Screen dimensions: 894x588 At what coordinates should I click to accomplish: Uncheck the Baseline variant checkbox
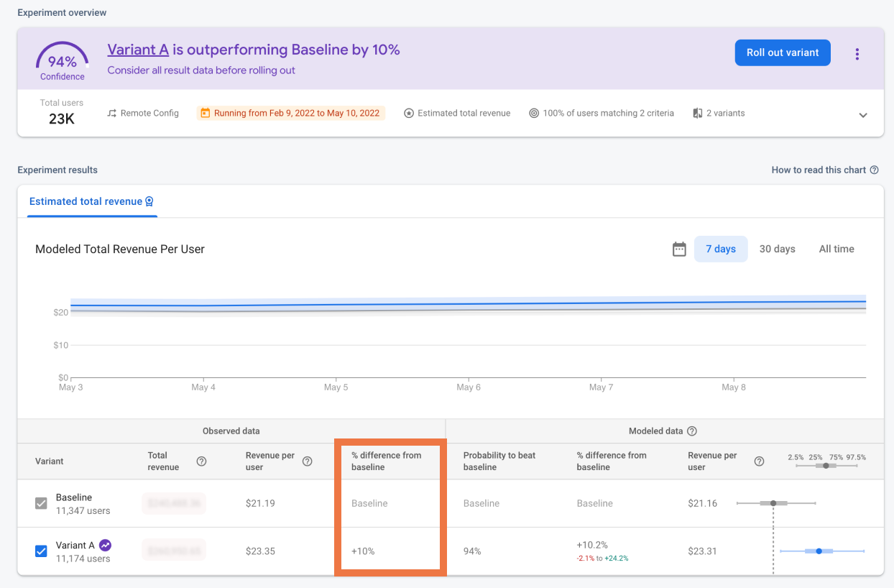(x=42, y=503)
